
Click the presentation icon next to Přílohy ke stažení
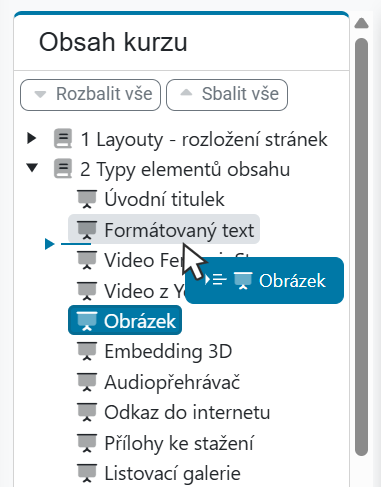pyautogui.click(x=87, y=443)
